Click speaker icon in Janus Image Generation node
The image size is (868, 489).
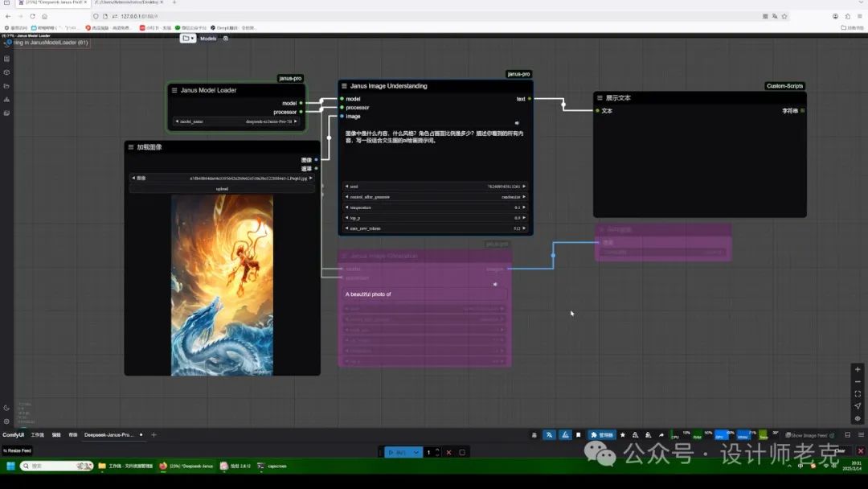(x=495, y=284)
